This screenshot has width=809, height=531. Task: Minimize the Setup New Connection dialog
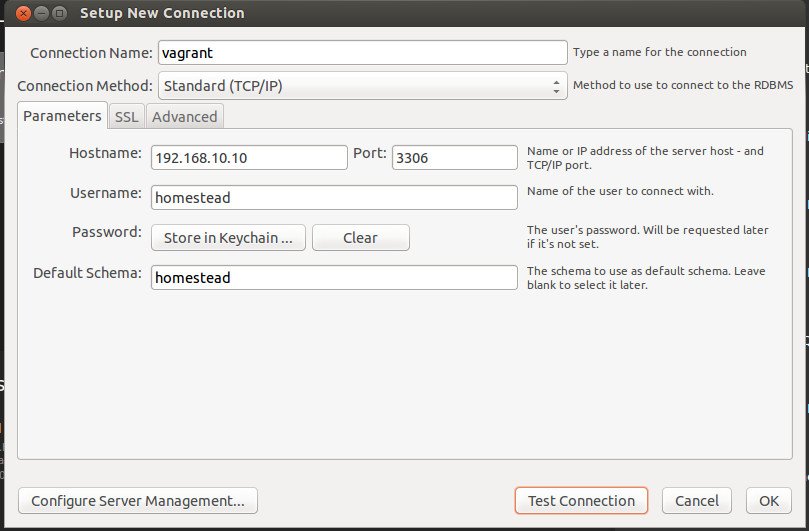(x=40, y=13)
